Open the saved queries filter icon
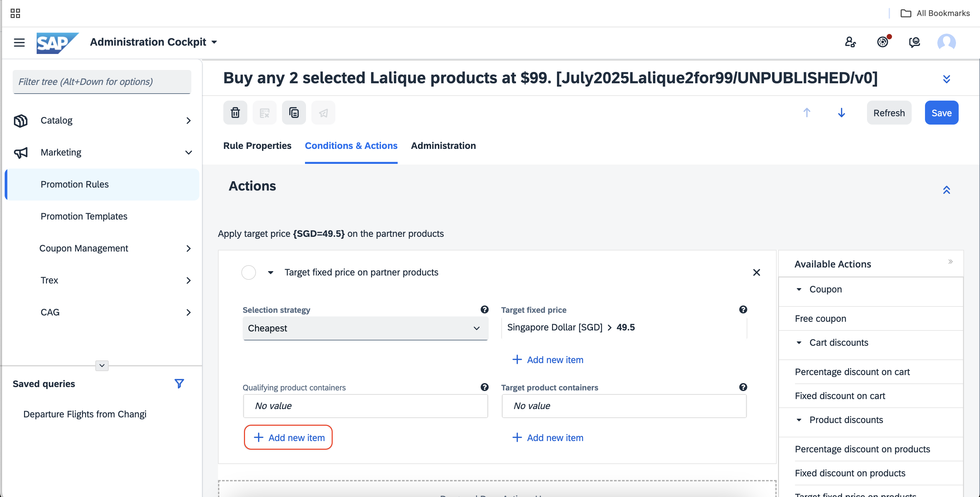This screenshot has height=497, width=980. coord(179,383)
